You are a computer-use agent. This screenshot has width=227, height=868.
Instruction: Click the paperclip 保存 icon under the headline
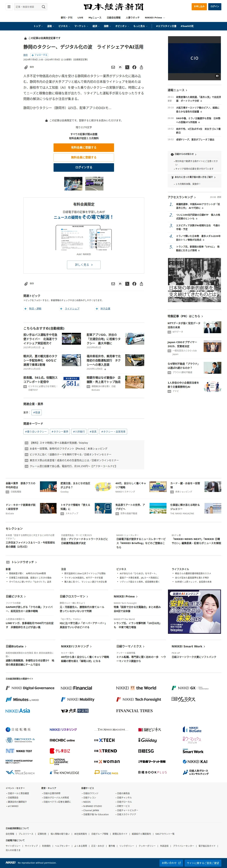point(26,67)
